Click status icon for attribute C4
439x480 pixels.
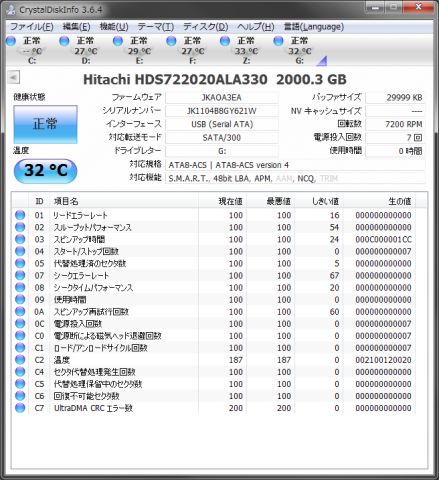(20, 372)
